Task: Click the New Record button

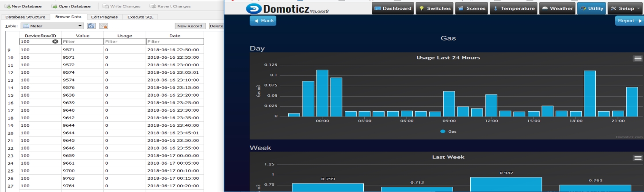Action: 191,26
